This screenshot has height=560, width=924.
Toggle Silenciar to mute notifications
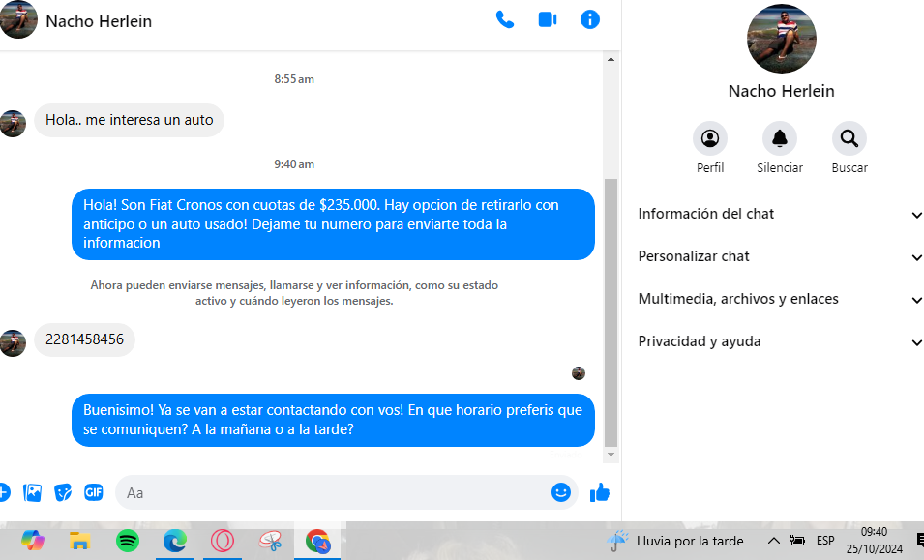coord(780,139)
